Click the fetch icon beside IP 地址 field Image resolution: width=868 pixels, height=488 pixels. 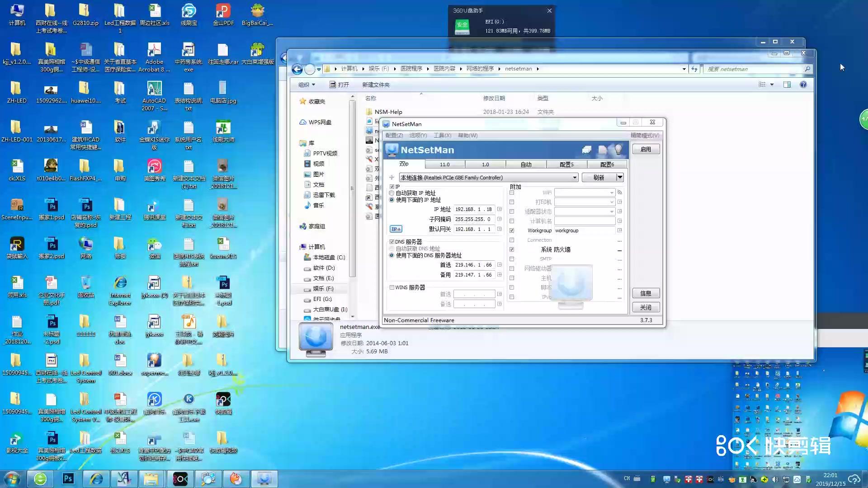click(x=500, y=209)
